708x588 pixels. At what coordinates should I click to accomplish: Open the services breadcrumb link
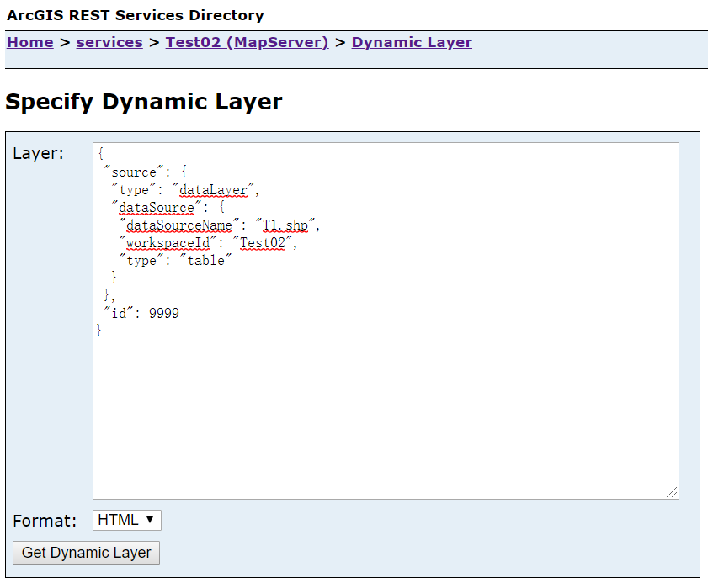pyautogui.click(x=109, y=42)
